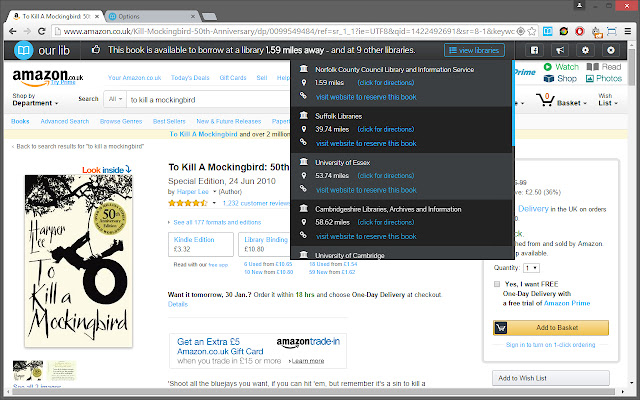This screenshot has height=400, width=640.
Task: Select the To Kill A Mockingbird browser tab
Action: pyautogui.click(x=56, y=16)
